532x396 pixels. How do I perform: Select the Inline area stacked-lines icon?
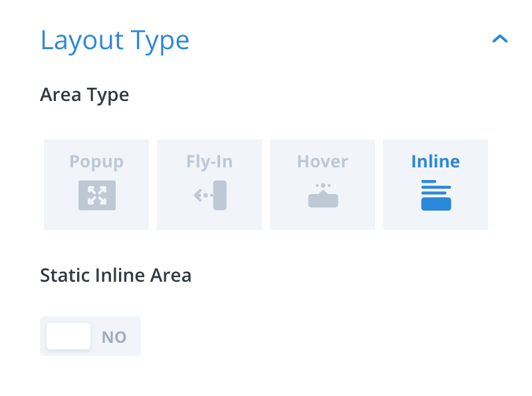[x=436, y=195]
